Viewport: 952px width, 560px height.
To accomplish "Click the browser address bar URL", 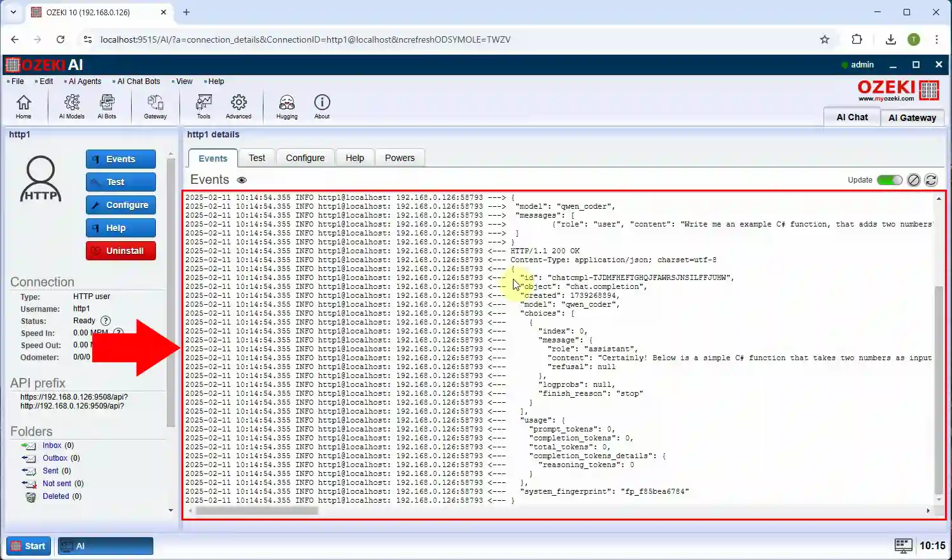I will click(x=305, y=39).
